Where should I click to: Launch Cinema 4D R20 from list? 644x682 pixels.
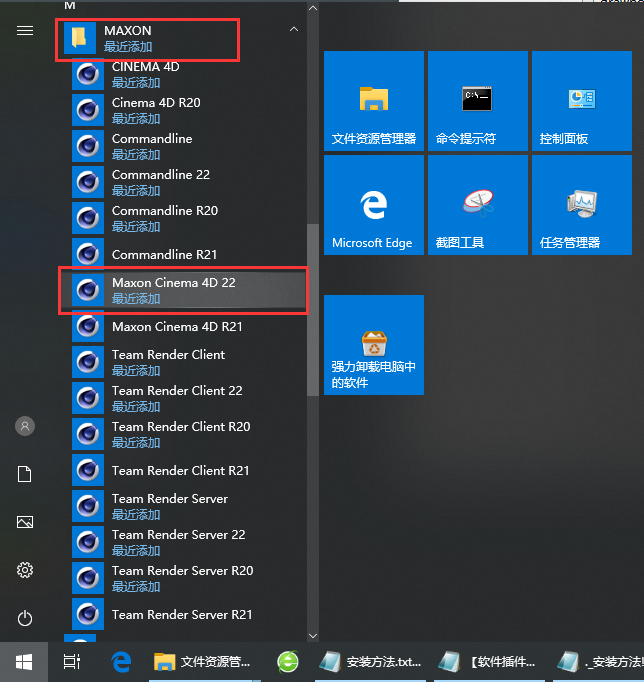(x=157, y=110)
